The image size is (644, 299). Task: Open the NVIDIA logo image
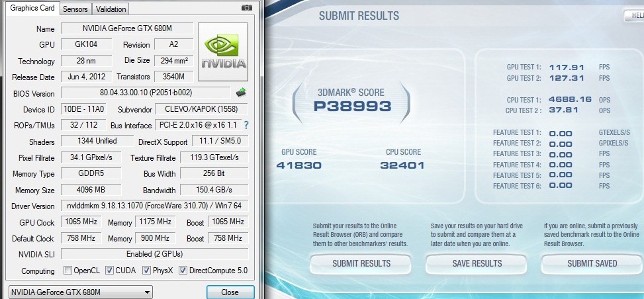[x=223, y=52]
